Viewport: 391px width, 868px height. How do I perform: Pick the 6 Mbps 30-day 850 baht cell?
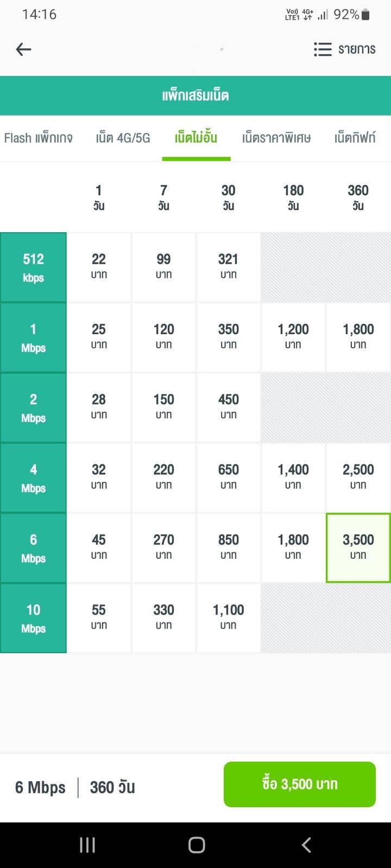(x=229, y=547)
